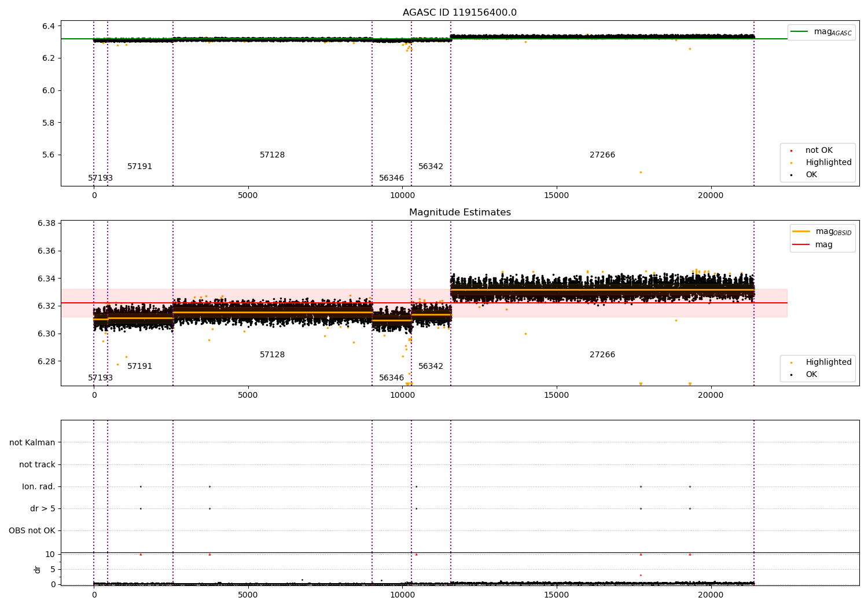Screen dimensions: 868x608
Task: Click x-tick 15000 under top plot
Action: 556,195
